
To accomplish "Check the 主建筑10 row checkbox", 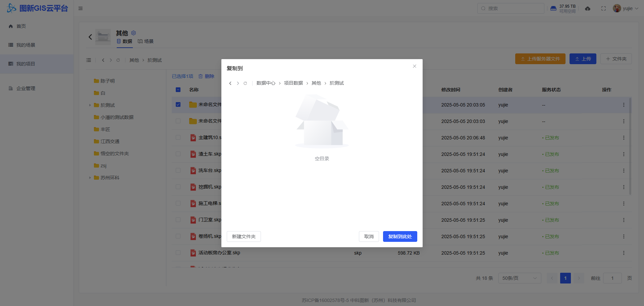I will coord(178,137).
